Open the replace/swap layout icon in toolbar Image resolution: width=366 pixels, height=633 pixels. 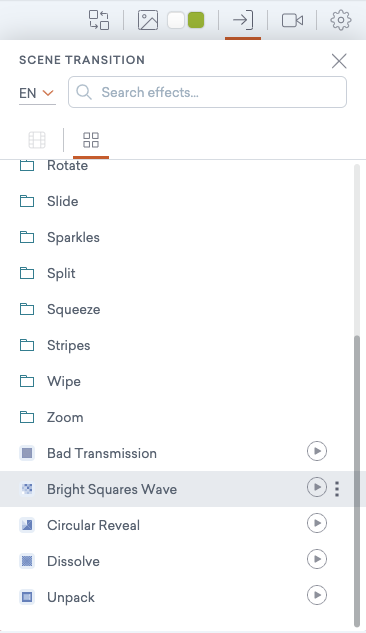click(x=99, y=20)
